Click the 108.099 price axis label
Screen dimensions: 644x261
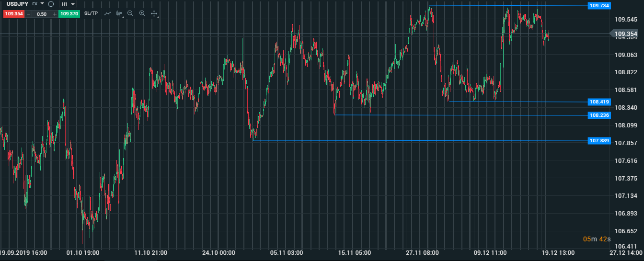[626, 125]
